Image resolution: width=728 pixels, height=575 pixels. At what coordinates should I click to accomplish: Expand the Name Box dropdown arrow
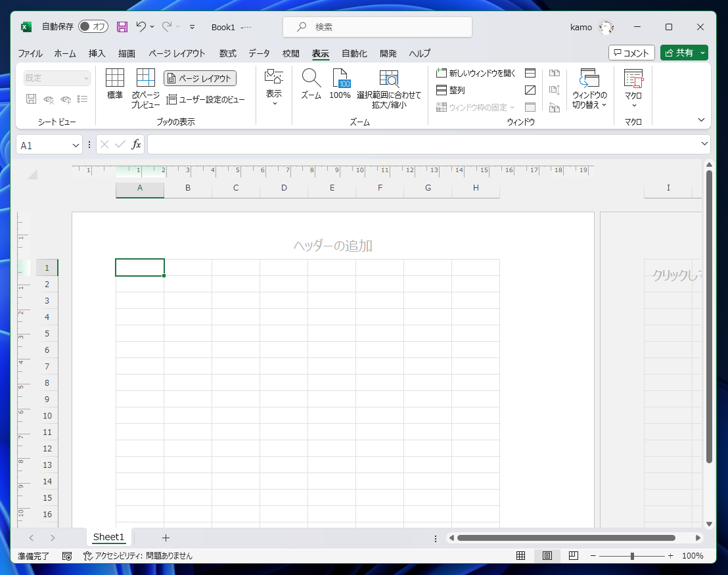75,145
